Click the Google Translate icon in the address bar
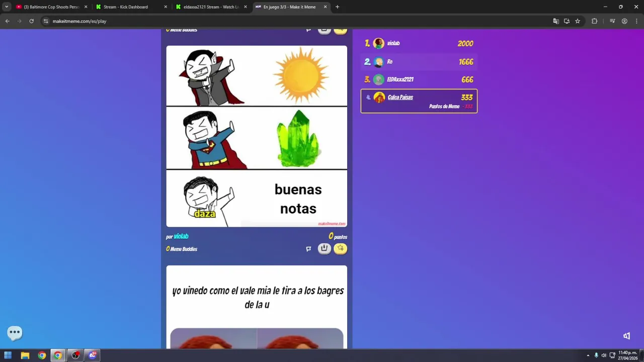The width and height of the screenshot is (644, 362). click(x=556, y=21)
